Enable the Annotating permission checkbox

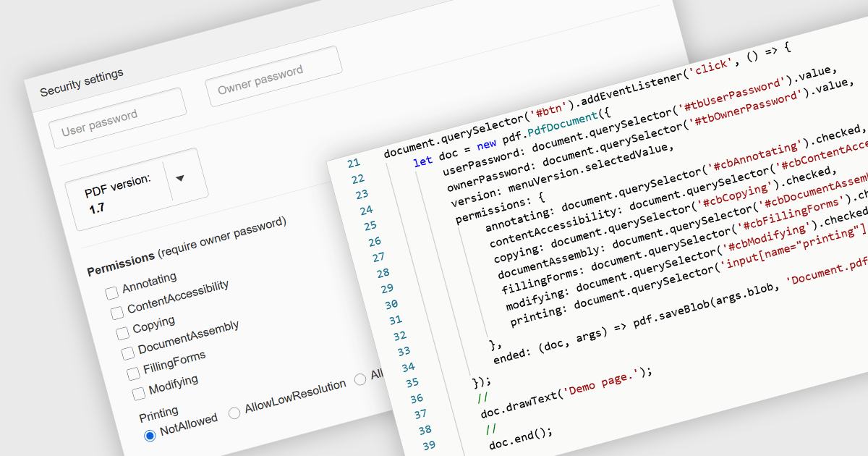pyautogui.click(x=112, y=293)
